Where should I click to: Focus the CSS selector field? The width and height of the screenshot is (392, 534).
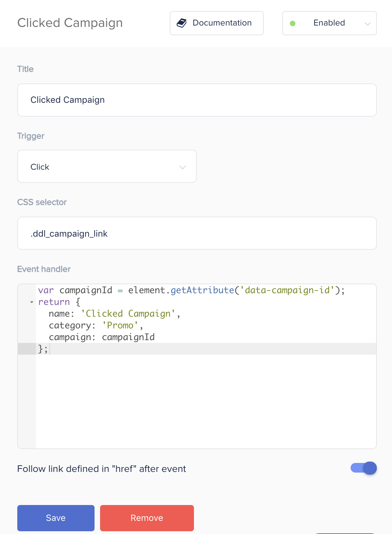[x=197, y=233]
